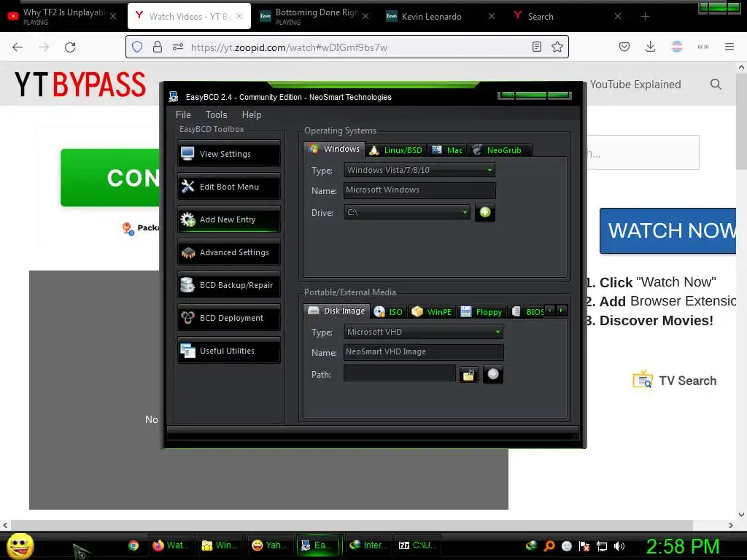The height and width of the screenshot is (560, 747).
Task: Switch to the BIOS tab
Action: click(x=526, y=312)
